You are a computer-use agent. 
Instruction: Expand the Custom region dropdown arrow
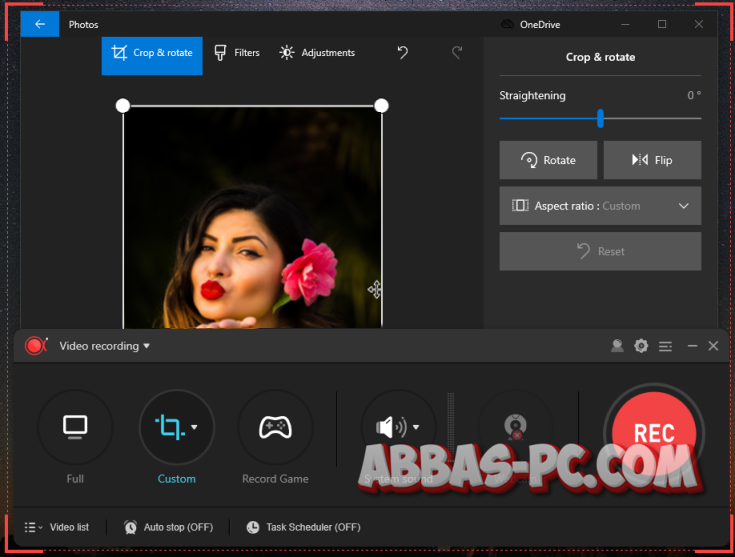coord(195,427)
